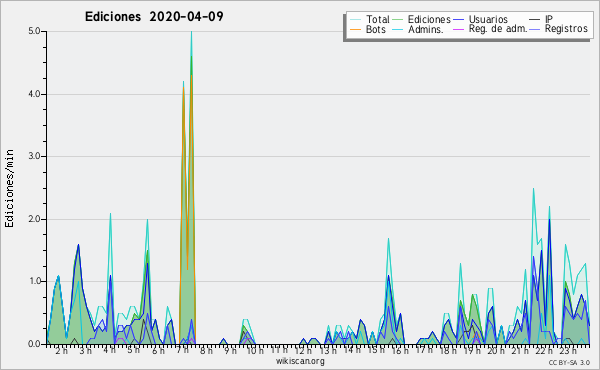The image size is (600, 370).
Task: Click the '9 h' x-axis label
Action: [230, 351]
